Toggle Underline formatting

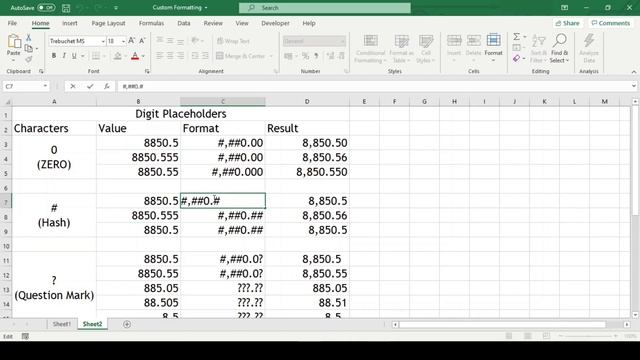click(x=74, y=56)
